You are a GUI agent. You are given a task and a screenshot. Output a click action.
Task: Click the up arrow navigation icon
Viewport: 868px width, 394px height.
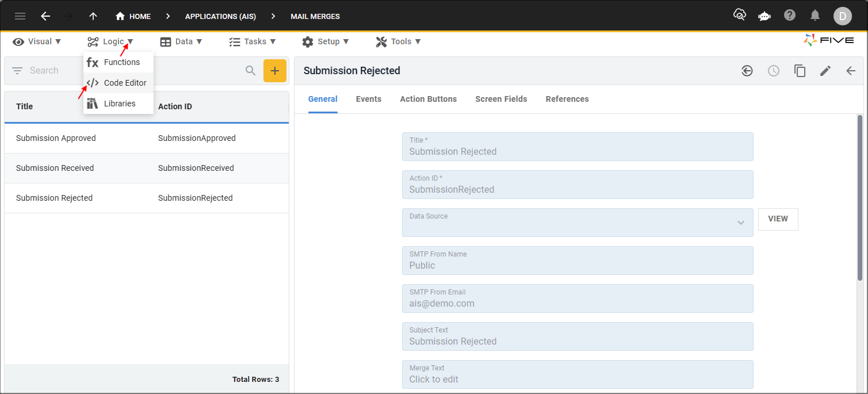[93, 16]
